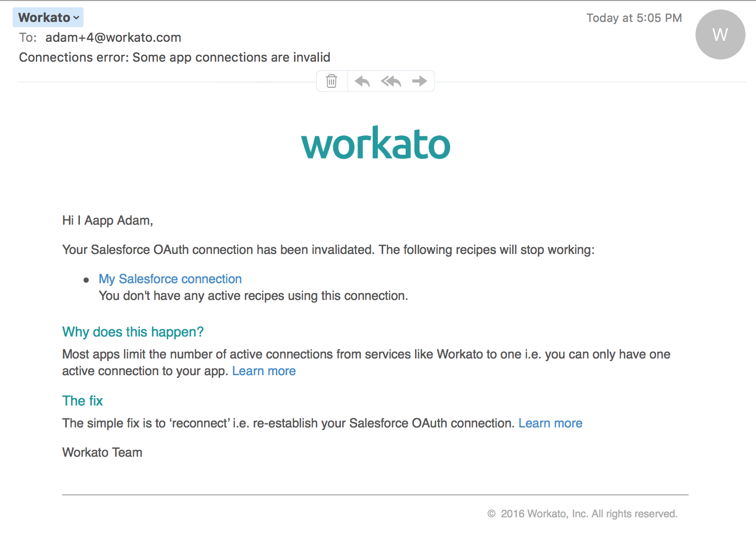Click the workato logo in the email
Screen dimensions: 756x556
point(375,143)
